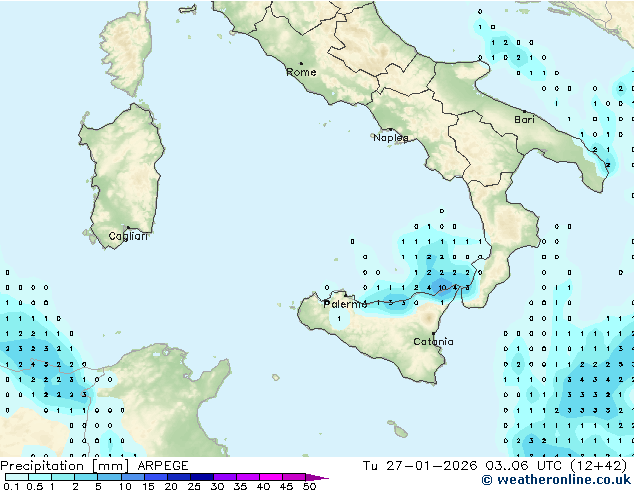The width and height of the screenshot is (634, 490).
Task: Click the 'Tu 27-01-2026' date text
Action: (420, 466)
